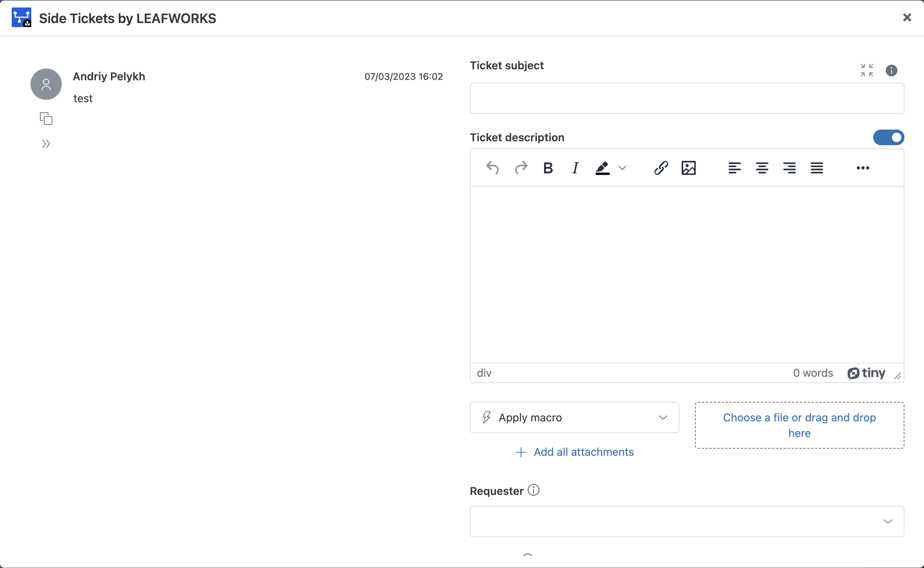Viewport: 924px width, 568px height.
Task: Insert a link using the link icon
Action: pyautogui.click(x=661, y=168)
